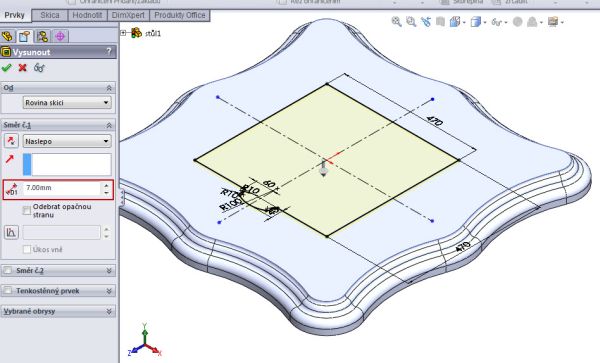600x363 pixels.
Task: Switch to the Prvky tab
Action: 15,15
